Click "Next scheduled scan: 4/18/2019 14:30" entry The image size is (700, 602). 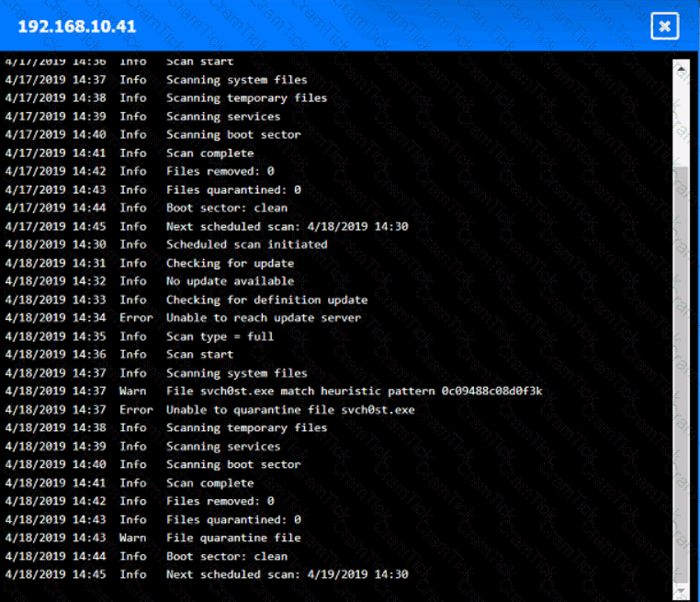[287, 226]
